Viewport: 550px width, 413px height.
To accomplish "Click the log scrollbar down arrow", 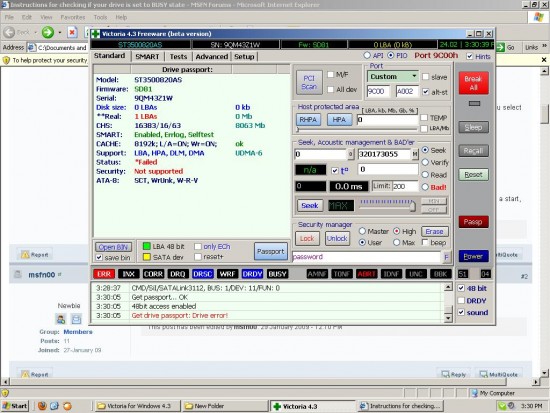I will (448, 318).
